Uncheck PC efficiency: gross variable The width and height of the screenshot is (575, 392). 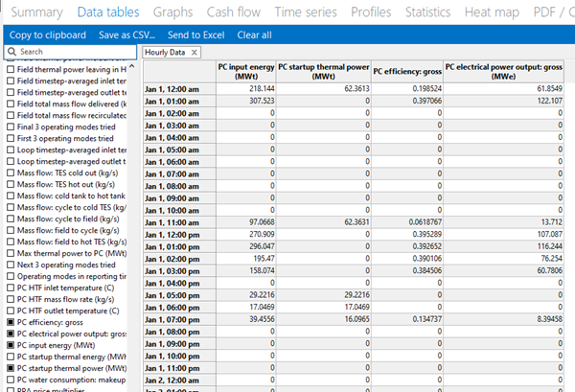[x=11, y=322]
